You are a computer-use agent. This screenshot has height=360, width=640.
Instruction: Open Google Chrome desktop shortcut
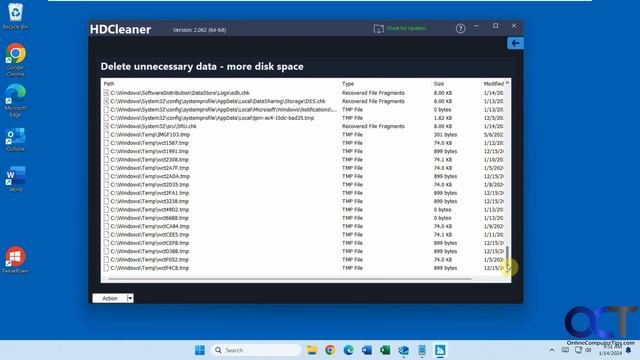[x=15, y=60]
